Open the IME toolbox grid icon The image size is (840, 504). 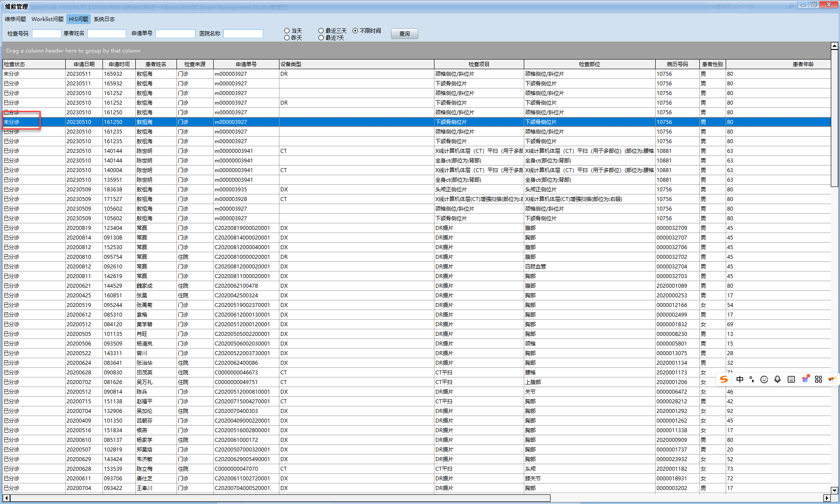(819, 379)
